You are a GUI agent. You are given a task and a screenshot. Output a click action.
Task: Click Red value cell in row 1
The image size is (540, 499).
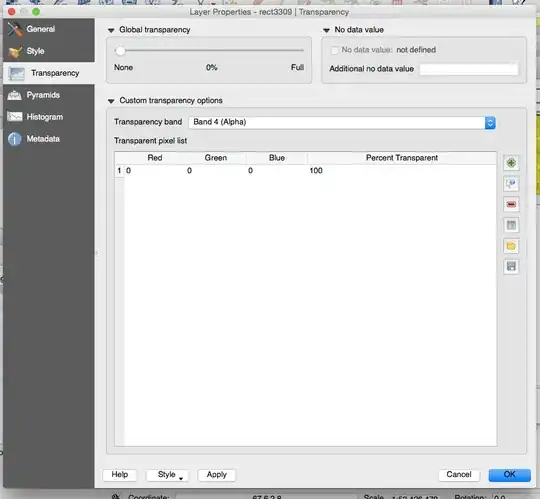155,170
